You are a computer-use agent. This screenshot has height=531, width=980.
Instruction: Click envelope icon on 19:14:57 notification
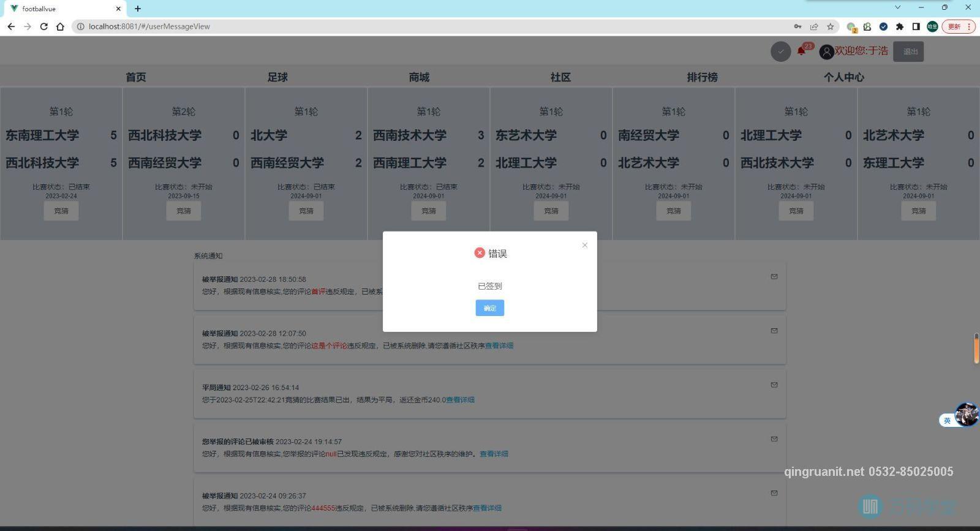click(x=774, y=439)
